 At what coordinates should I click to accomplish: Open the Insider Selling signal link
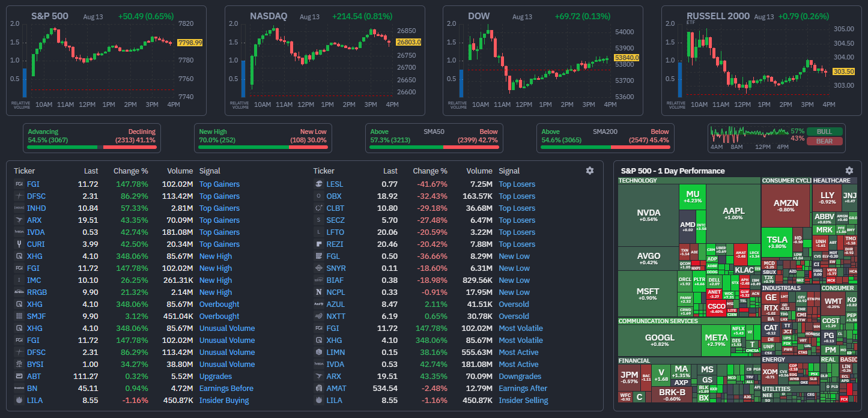coord(523,401)
